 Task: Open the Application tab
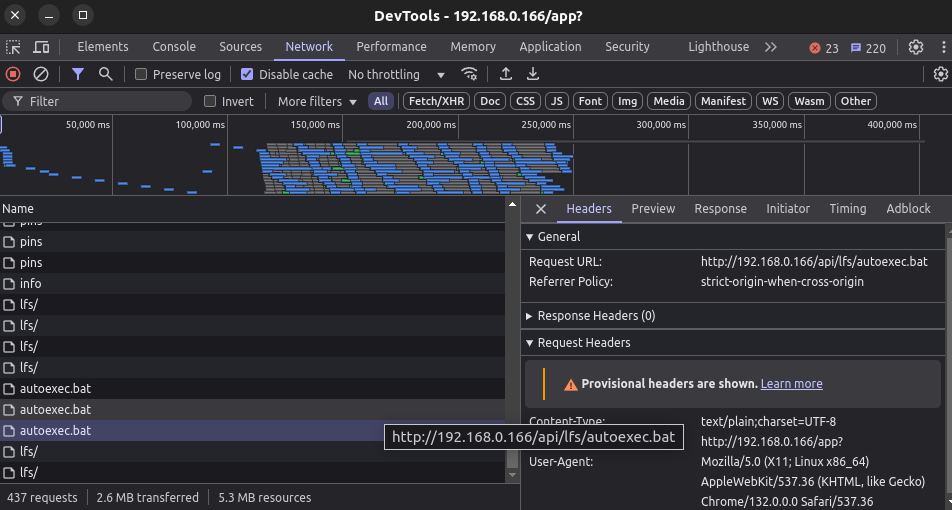tap(550, 47)
